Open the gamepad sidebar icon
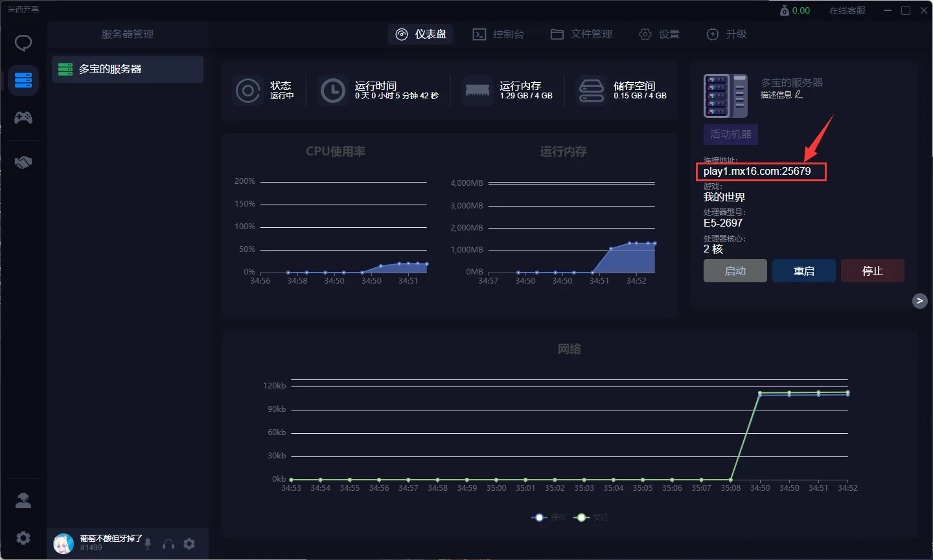This screenshot has width=933, height=560. tap(23, 117)
